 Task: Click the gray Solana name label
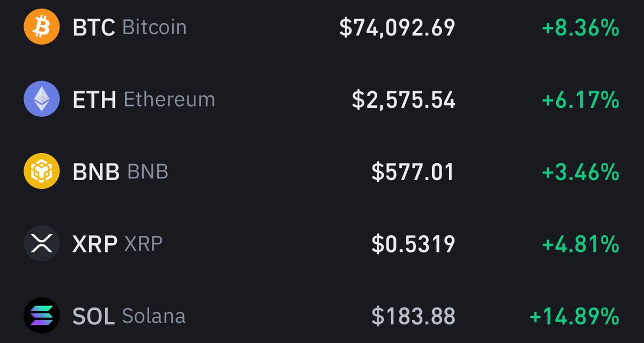pos(154,316)
